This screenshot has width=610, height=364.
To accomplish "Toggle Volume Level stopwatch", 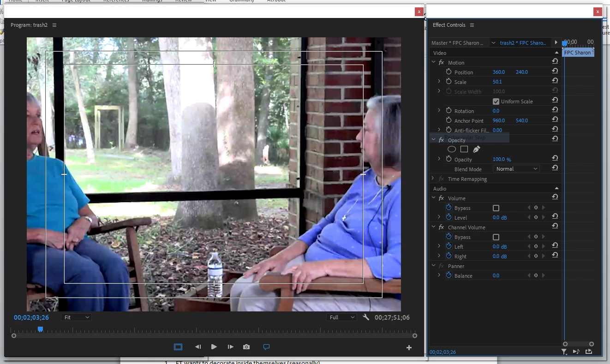I will [449, 217].
